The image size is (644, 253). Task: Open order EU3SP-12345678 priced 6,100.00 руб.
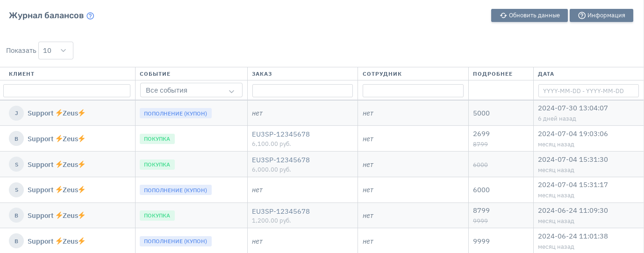click(280, 134)
